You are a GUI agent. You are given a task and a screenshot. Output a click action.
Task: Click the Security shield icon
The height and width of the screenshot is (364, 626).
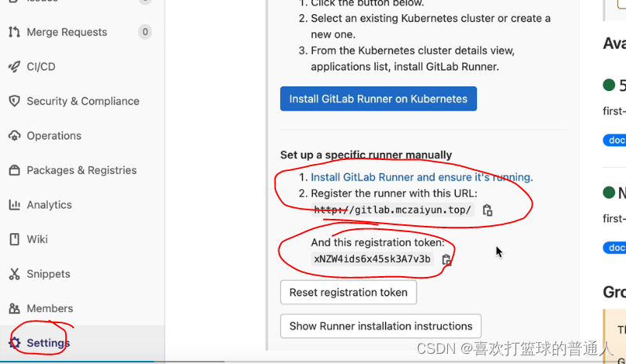pos(14,101)
